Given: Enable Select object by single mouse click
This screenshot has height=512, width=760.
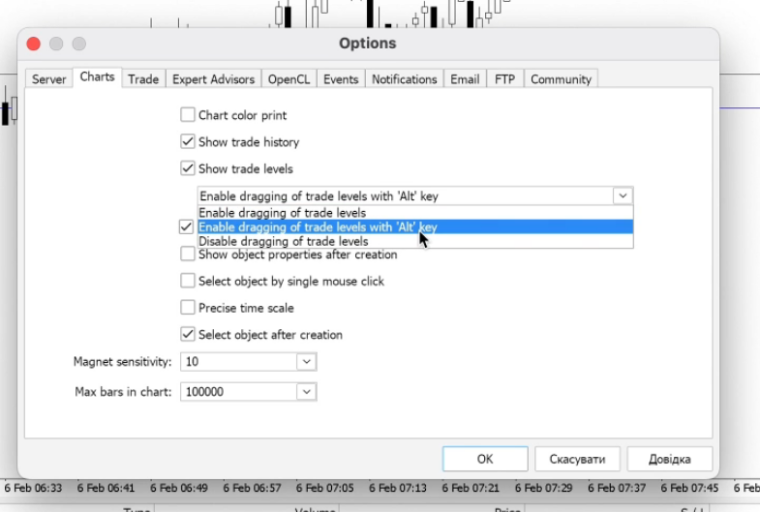Looking at the screenshot, I should pos(188,281).
